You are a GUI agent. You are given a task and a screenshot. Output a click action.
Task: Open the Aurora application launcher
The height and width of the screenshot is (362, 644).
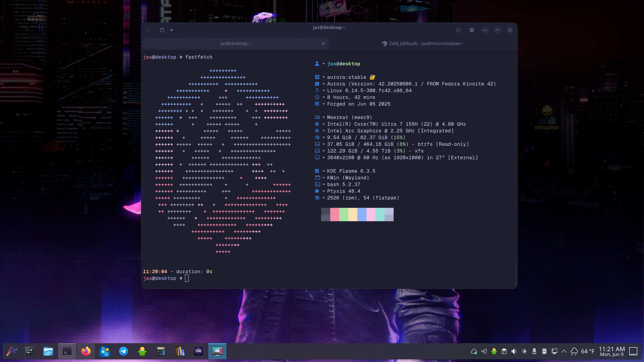pos(12,351)
